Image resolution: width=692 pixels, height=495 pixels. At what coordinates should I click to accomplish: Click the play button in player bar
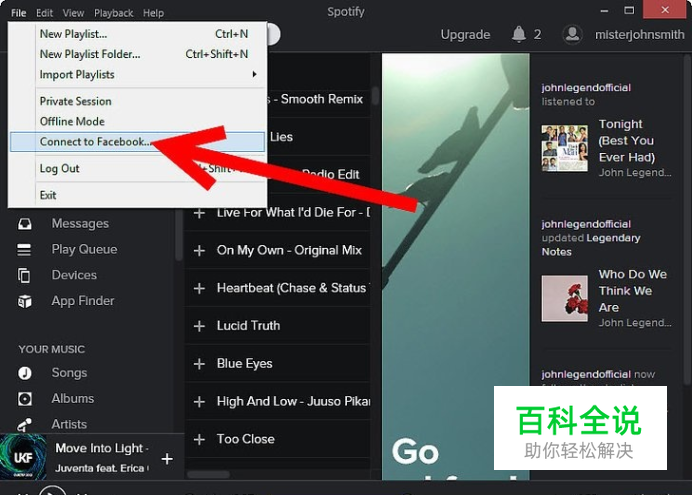coord(52,491)
